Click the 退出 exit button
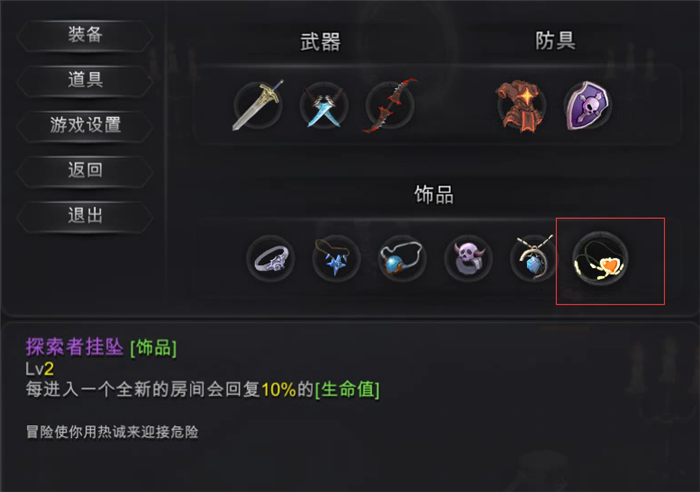The height and width of the screenshot is (492, 700). tap(85, 216)
